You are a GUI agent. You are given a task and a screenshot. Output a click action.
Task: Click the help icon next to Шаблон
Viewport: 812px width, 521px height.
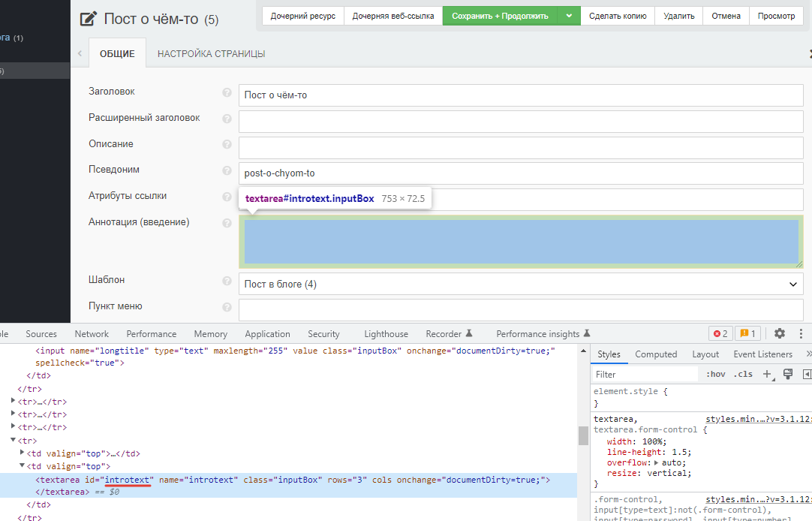pyautogui.click(x=227, y=281)
